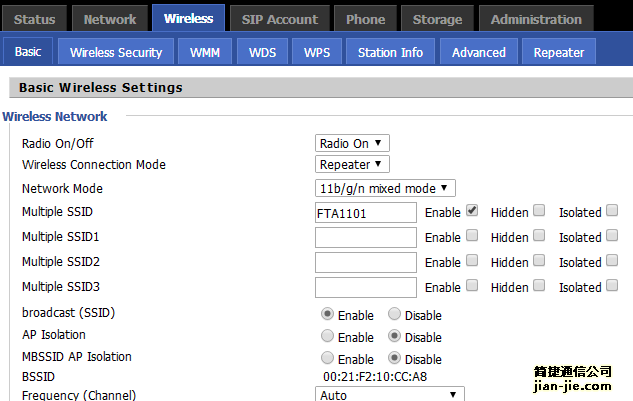Expand the Network Mode dropdown

coord(385,188)
